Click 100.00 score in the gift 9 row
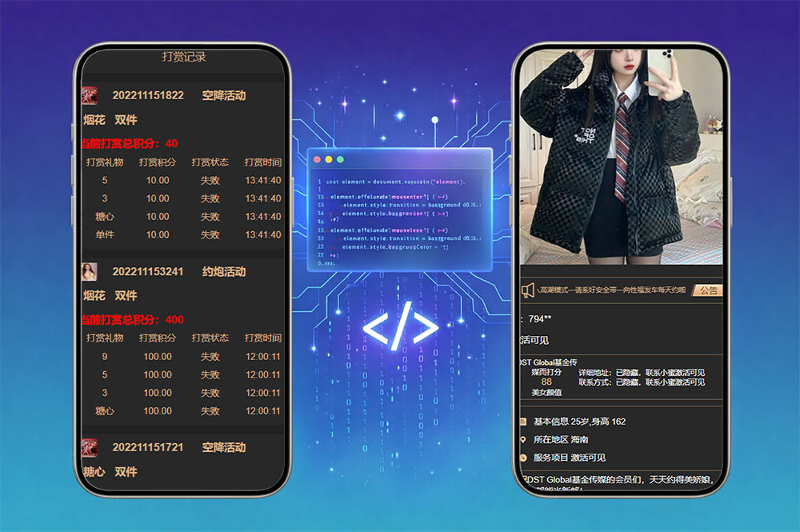The height and width of the screenshot is (532, 800). tap(158, 357)
